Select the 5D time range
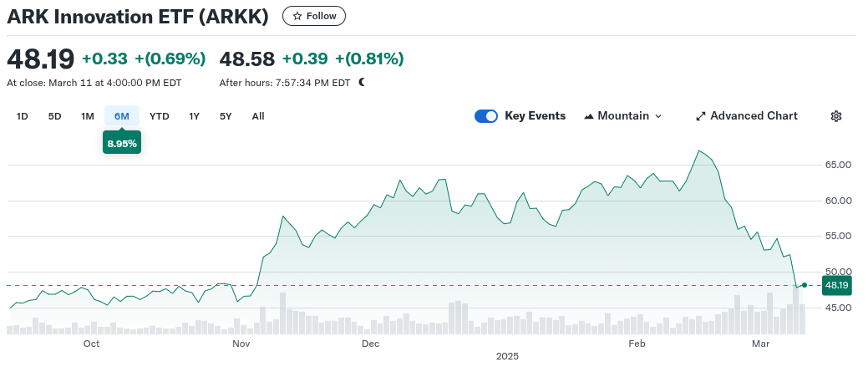The width and height of the screenshot is (868, 372). click(x=55, y=116)
